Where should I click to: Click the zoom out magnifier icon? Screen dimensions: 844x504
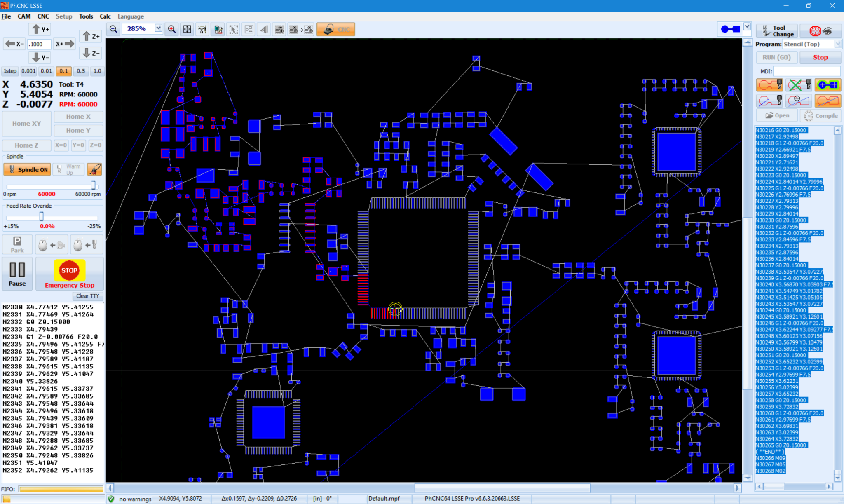(113, 29)
